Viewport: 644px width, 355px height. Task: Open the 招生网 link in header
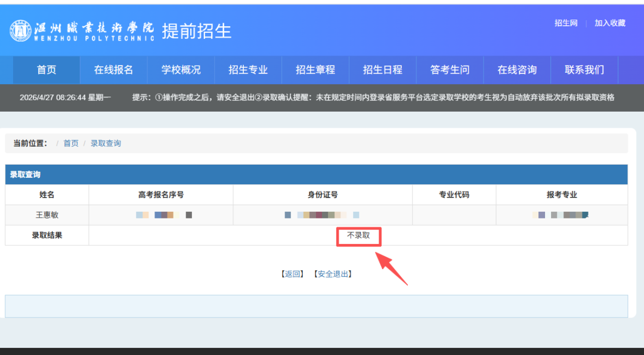pyautogui.click(x=566, y=23)
